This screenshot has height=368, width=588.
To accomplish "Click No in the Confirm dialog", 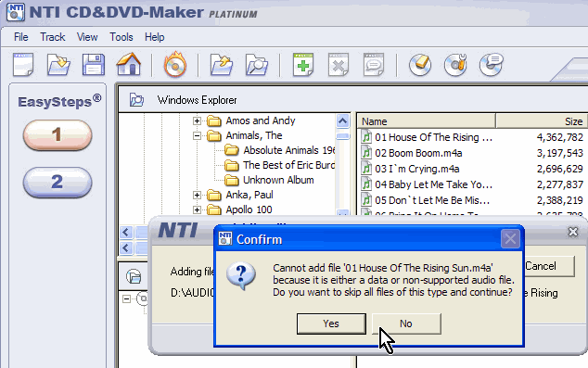I will tap(406, 324).
